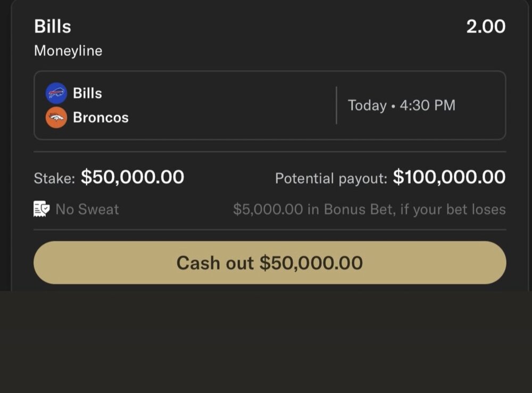Click the dot separator between Today and time
Screen dimensions: 532x393
point(393,106)
